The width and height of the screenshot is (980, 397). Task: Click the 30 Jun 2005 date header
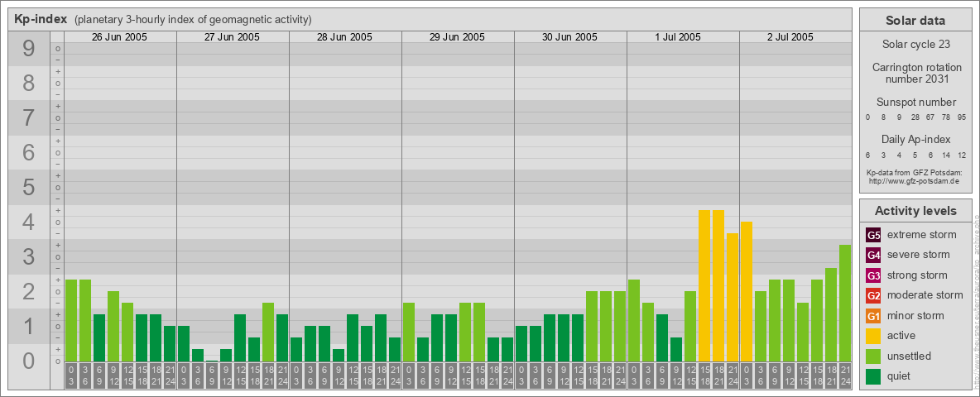pyautogui.click(x=569, y=37)
